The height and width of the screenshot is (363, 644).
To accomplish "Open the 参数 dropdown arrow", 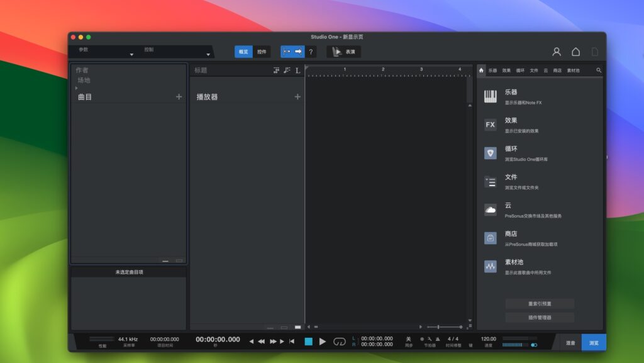I will (x=131, y=55).
